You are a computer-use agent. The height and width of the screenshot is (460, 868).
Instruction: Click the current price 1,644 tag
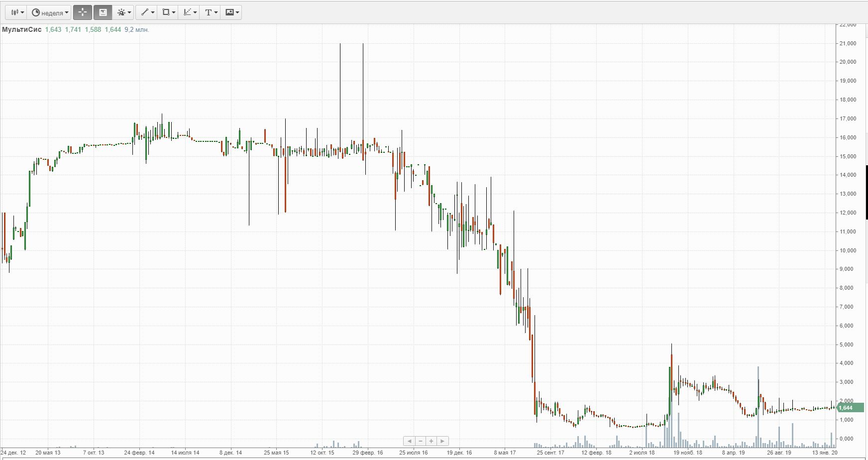(850, 408)
